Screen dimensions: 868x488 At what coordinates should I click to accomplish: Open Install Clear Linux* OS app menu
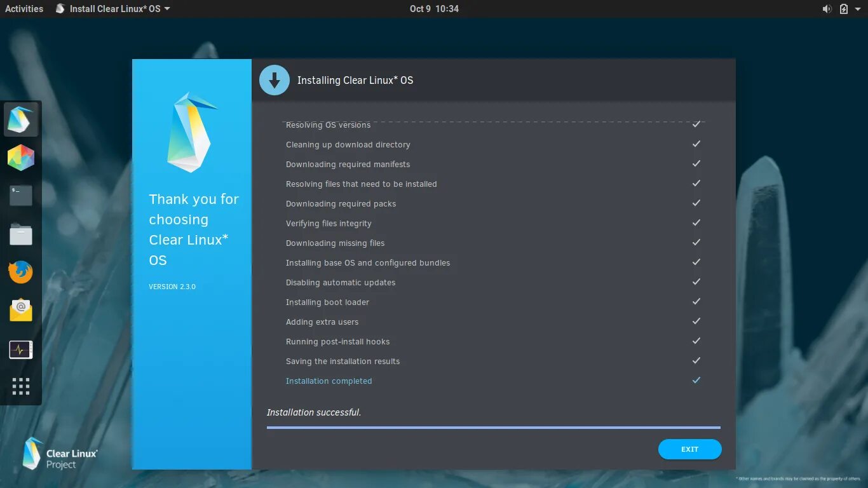(113, 9)
